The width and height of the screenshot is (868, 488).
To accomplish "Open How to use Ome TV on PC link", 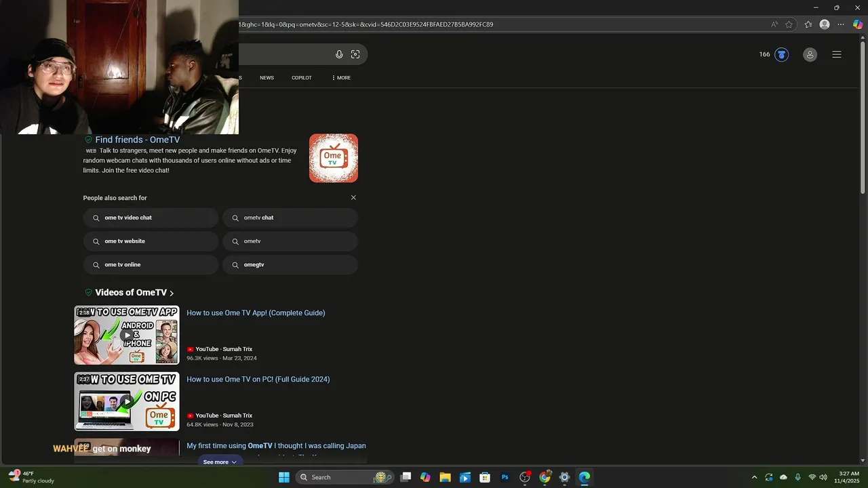I will 258,380.
